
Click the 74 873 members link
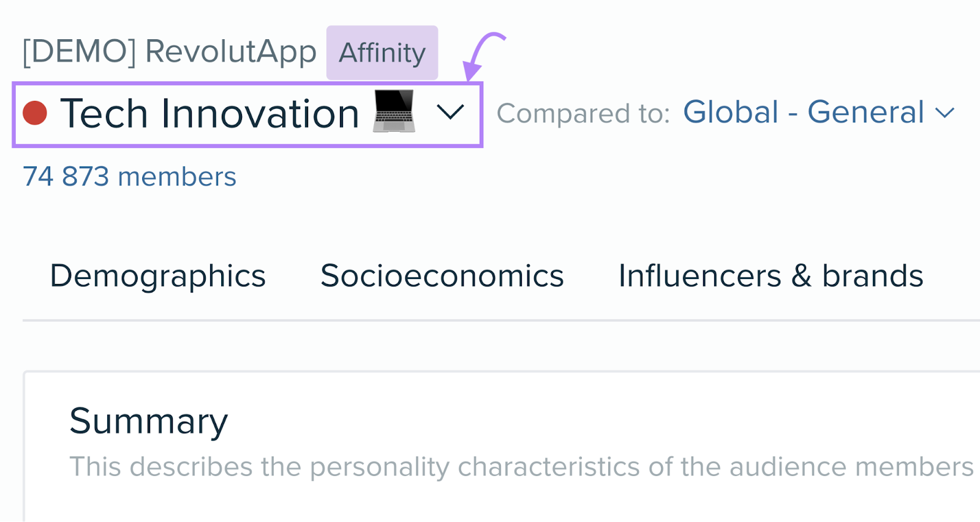[x=128, y=176]
